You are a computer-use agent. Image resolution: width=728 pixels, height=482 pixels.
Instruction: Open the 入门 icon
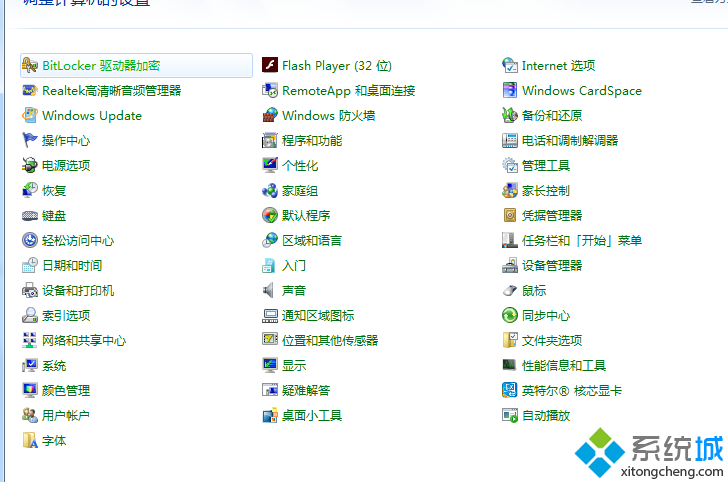(270, 266)
